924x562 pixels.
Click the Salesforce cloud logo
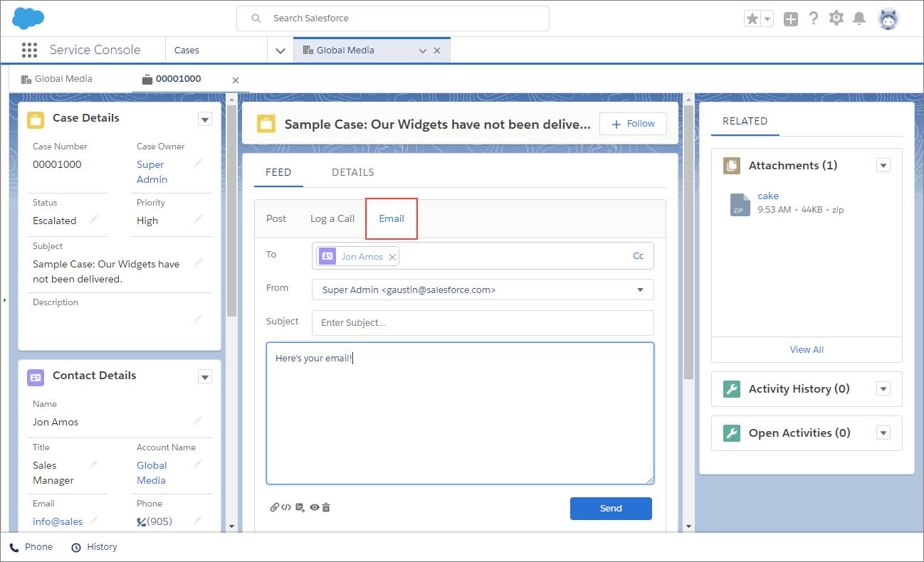pyautogui.click(x=28, y=18)
